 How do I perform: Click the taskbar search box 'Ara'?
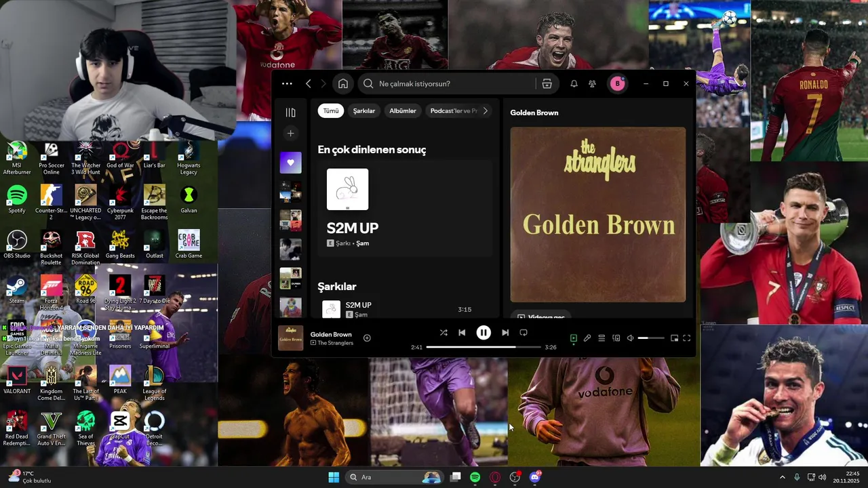tap(395, 477)
